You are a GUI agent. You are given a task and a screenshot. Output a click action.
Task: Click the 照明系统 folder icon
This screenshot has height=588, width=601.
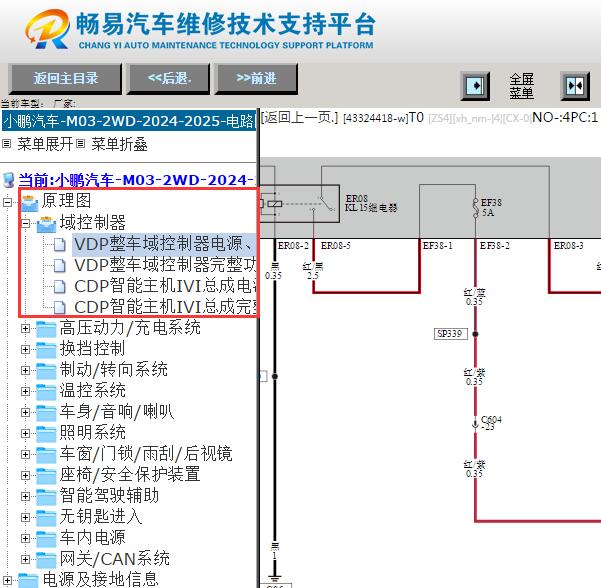46,434
